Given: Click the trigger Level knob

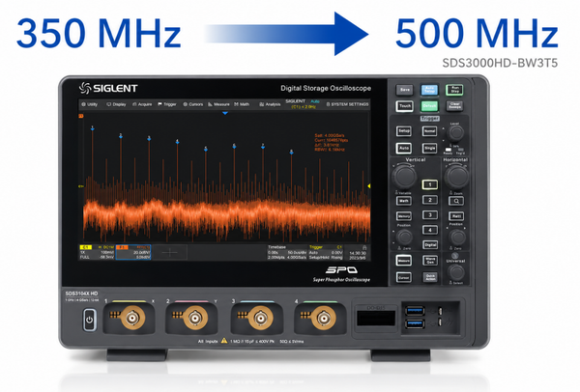Looking at the screenshot, I should click(455, 133).
